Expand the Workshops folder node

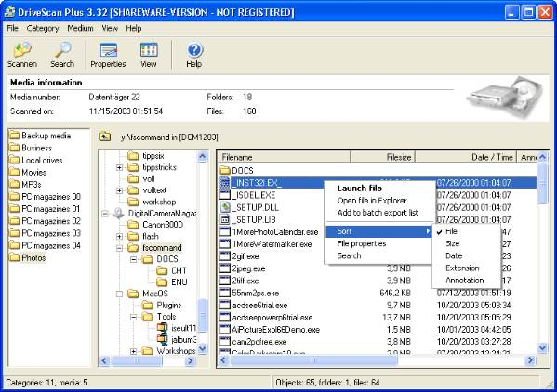pos(134,351)
